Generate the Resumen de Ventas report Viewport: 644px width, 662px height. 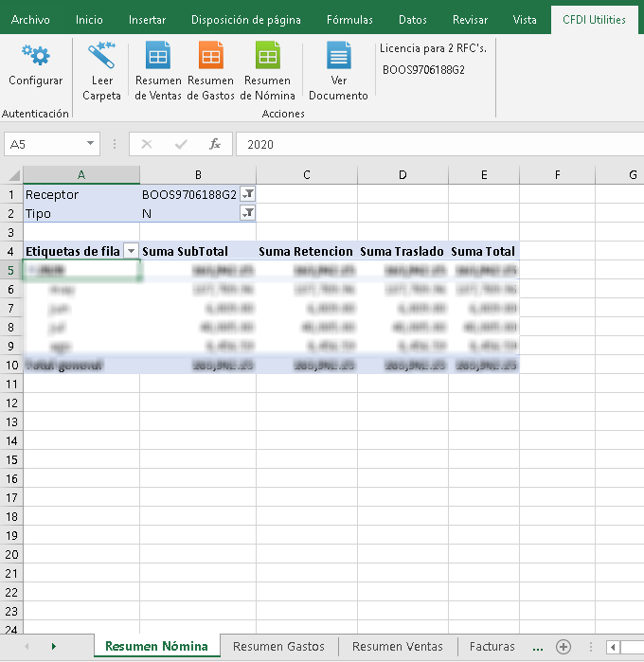tap(158, 57)
